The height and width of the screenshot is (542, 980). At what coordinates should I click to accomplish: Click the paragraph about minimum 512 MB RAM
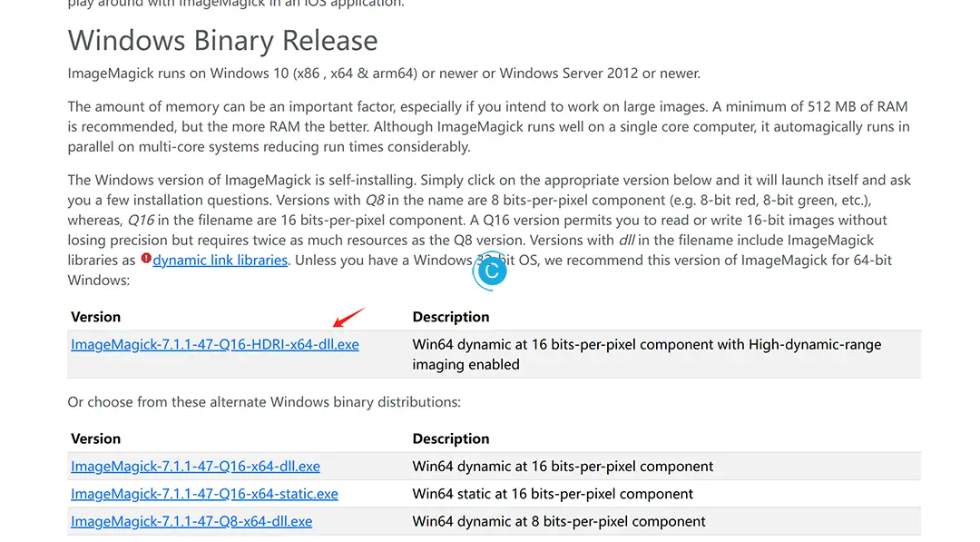(x=489, y=127)
